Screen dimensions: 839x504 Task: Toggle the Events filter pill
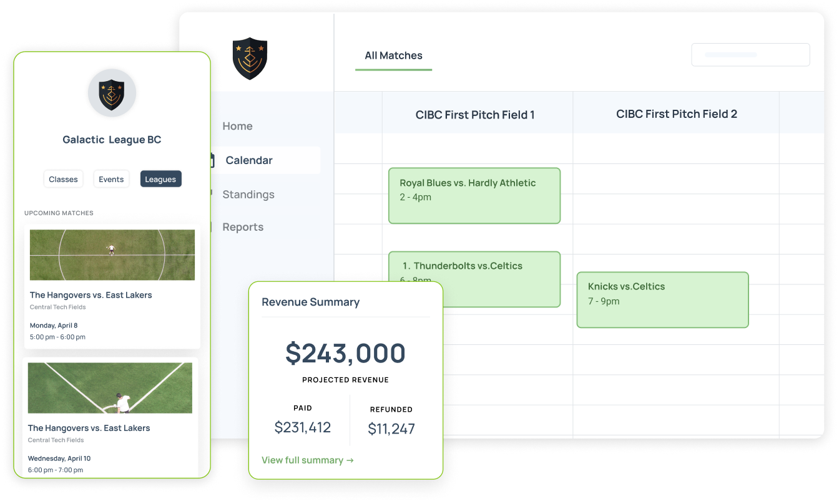tap(111, 179)
